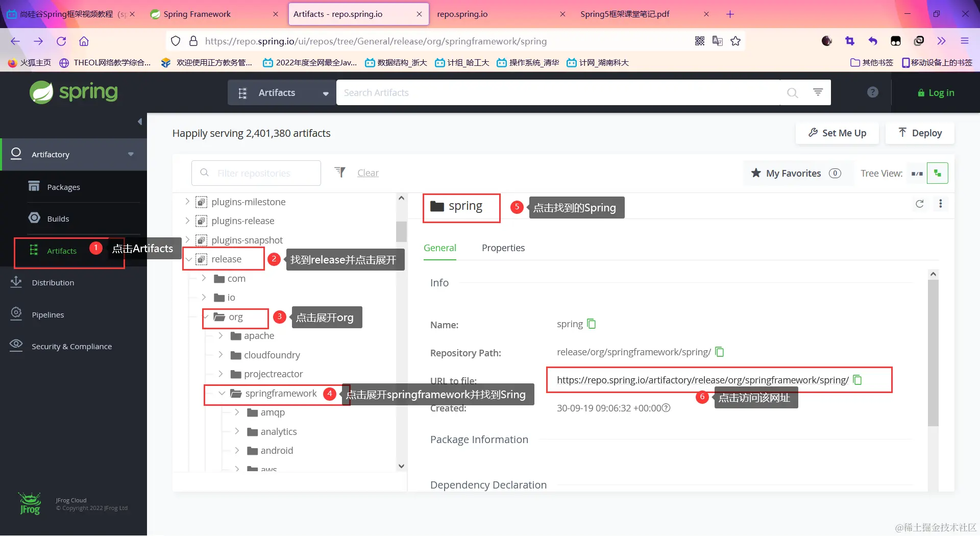This screenshot has width=980, height=536.
Task: Clear the repository filter
Action: click(x=367, y=173)
